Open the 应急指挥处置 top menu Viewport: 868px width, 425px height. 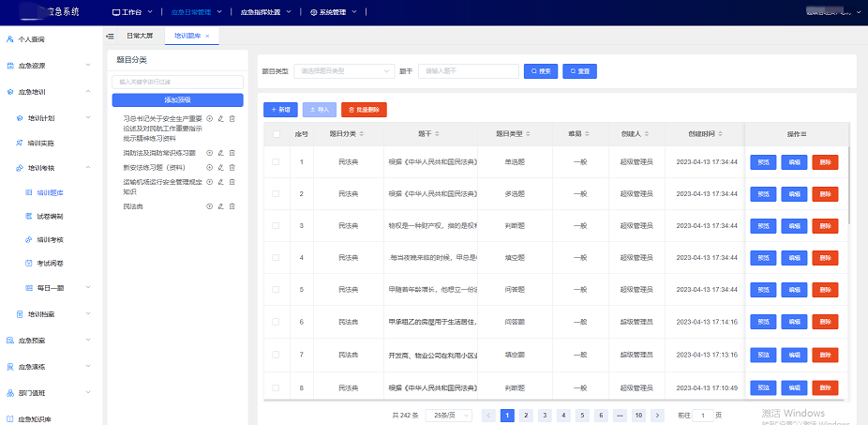pyautogui.click(x=264, y=11)
